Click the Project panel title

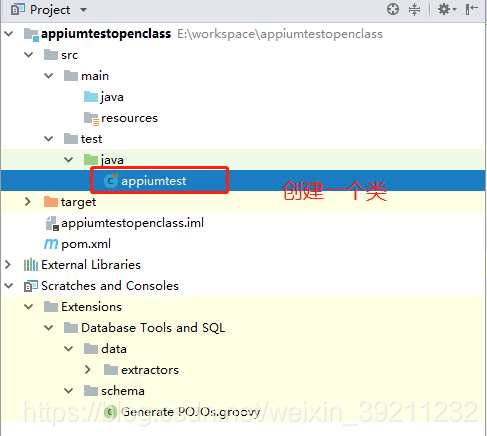[50, 10]
